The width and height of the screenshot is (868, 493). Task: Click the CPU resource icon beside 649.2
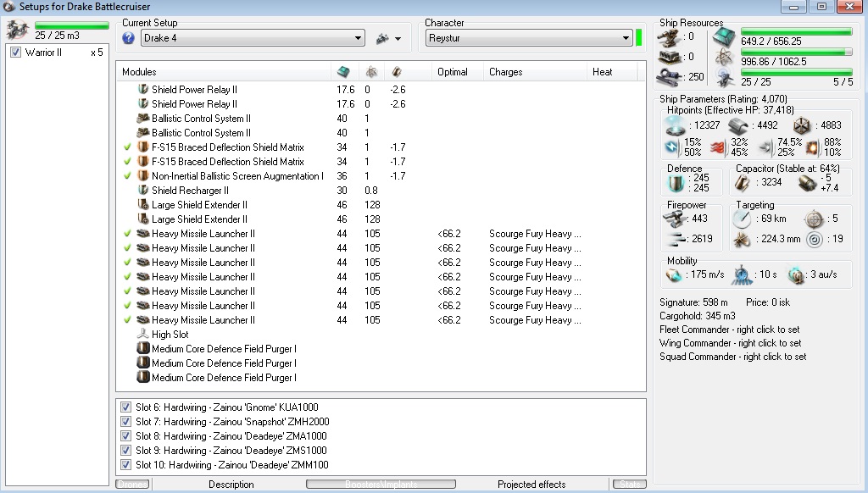coord(724,37)
